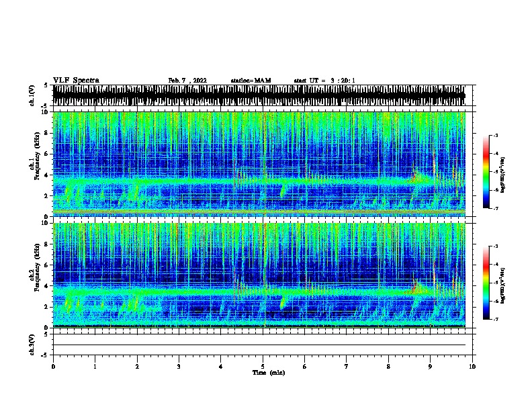Click the Time (min) axis tick labeled 9
Screen dimensions: 532x411
[x=430, y=367]
